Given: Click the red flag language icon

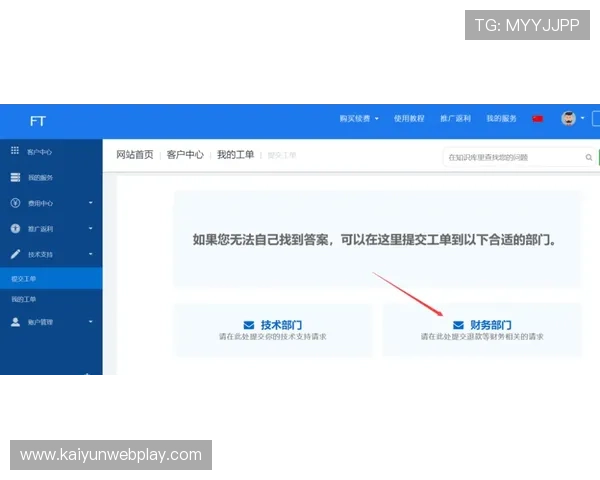Looking at the screenshot, I should [x=538, y=119].
